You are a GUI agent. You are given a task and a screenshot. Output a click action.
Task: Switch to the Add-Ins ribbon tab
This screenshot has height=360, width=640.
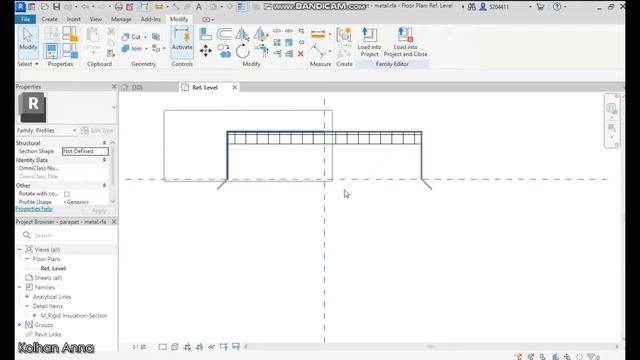point(151,19)
